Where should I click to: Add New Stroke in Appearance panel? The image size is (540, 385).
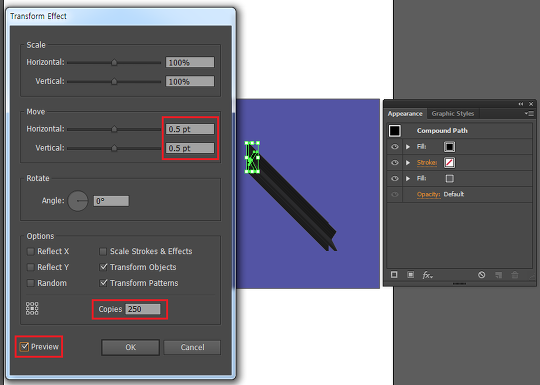[394, 274]
